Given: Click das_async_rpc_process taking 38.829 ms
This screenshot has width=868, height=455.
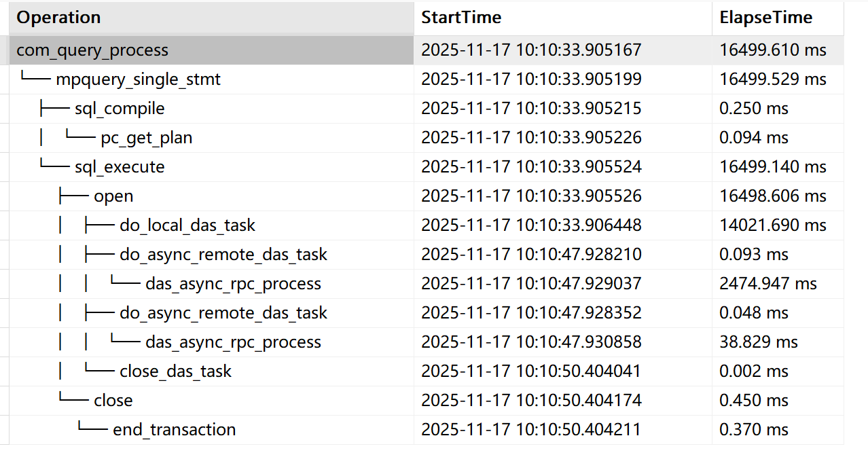Looking at the screenshot, I should click(233, 342).
